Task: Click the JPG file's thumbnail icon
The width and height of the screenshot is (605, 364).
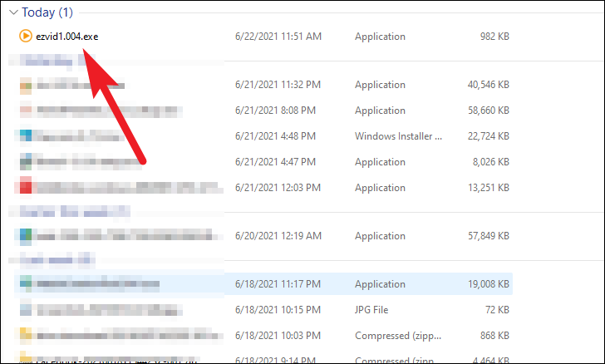Action: click(x=25, y=310)
